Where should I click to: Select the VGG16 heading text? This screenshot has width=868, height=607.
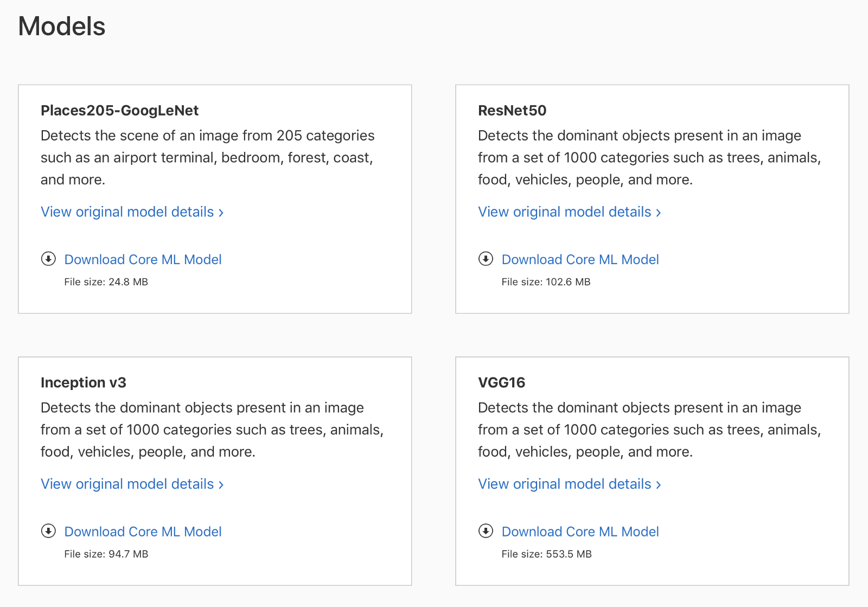tap(501, 383)
